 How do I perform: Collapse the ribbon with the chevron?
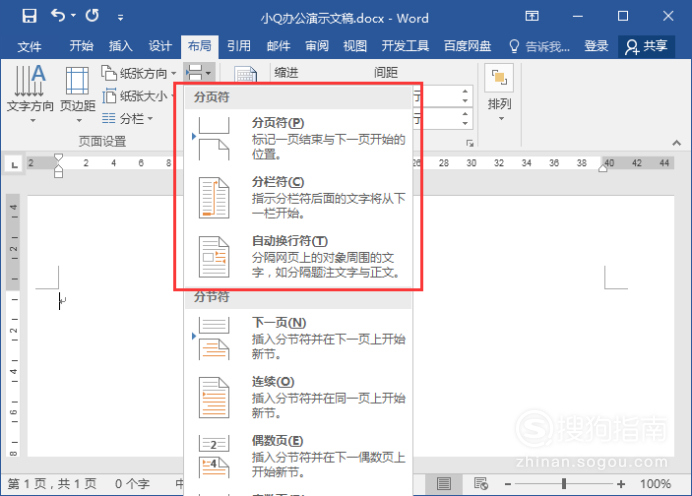tap(676, 143)
